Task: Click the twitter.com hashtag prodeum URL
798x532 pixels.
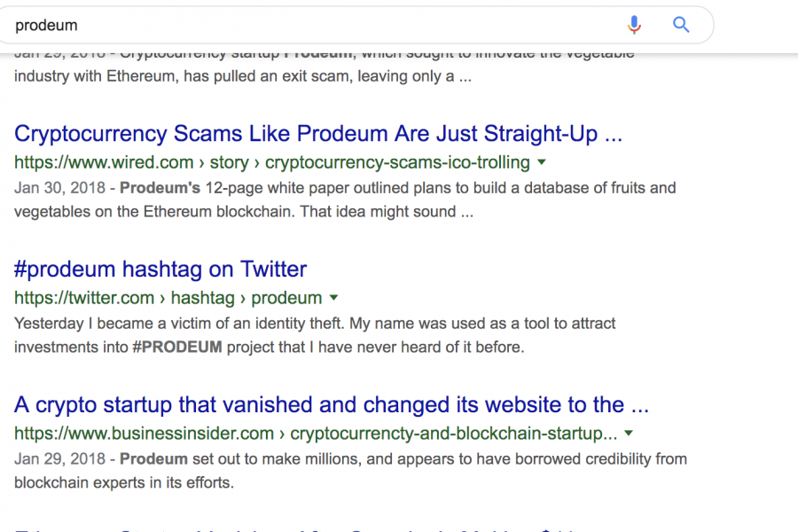Action: pos(168,298)
